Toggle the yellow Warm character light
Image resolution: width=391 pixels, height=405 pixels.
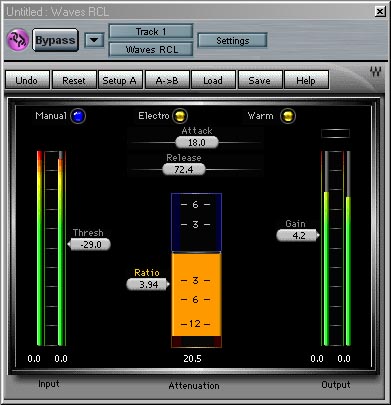[288, 116]
